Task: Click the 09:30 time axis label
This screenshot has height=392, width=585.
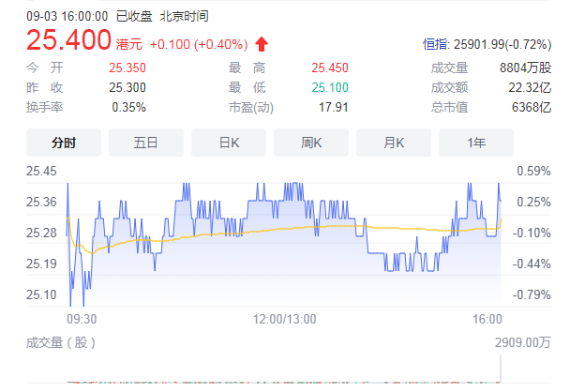Action: pos(82,319)
